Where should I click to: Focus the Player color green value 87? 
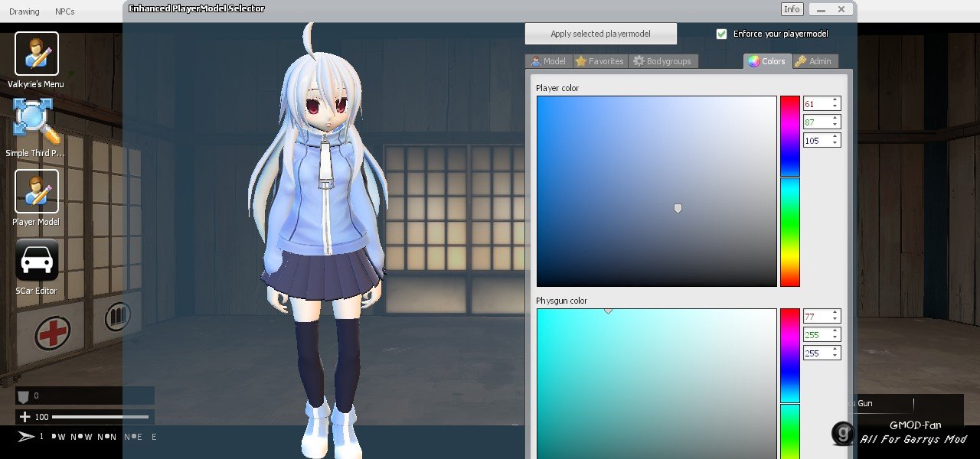pyautogui.click(x=816, y=122)
